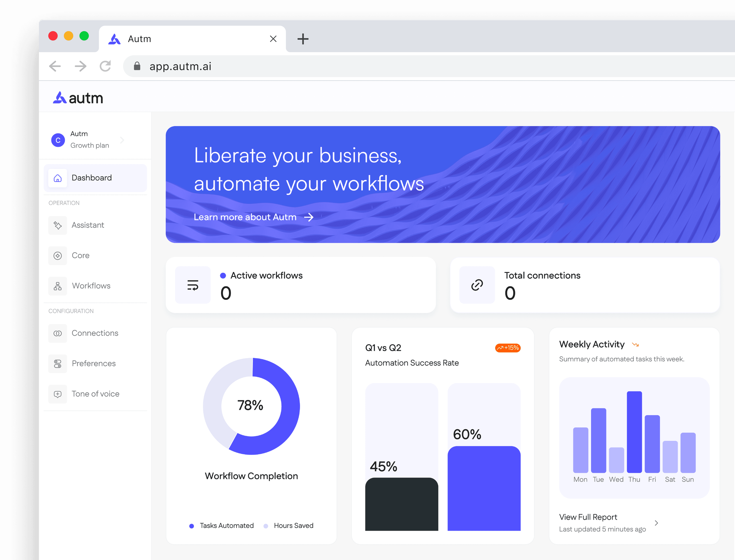Screen dimensions: 735x560
Task: Click the Total connections link icon
Action: [x=477, y=285]
